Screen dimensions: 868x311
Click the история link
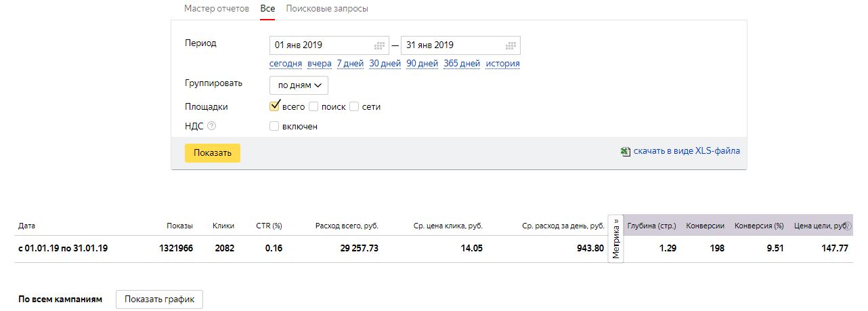502,64
